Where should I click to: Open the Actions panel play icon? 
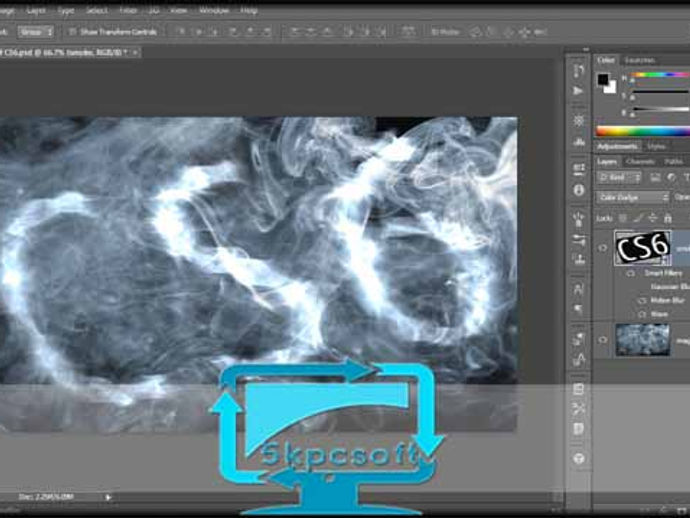(579, 91)
